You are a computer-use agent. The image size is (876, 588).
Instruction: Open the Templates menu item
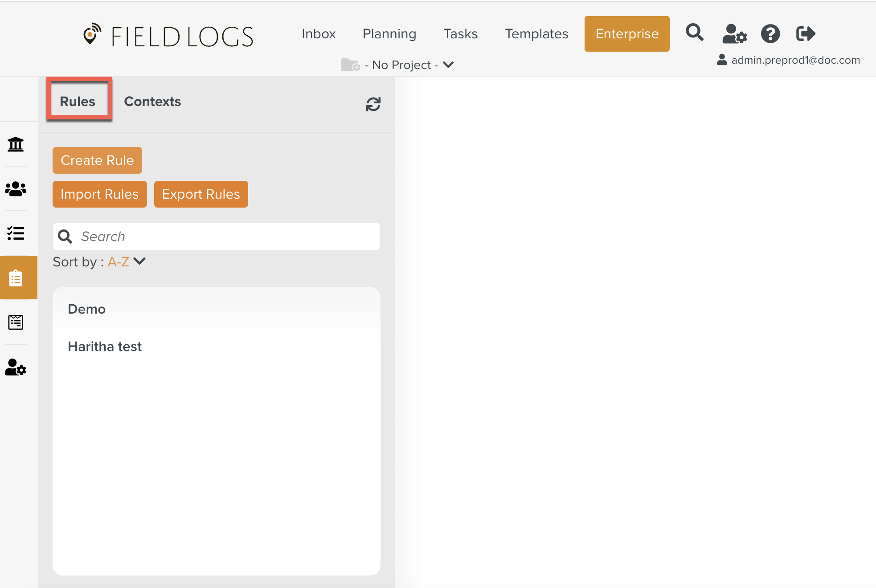coord(536,34)
